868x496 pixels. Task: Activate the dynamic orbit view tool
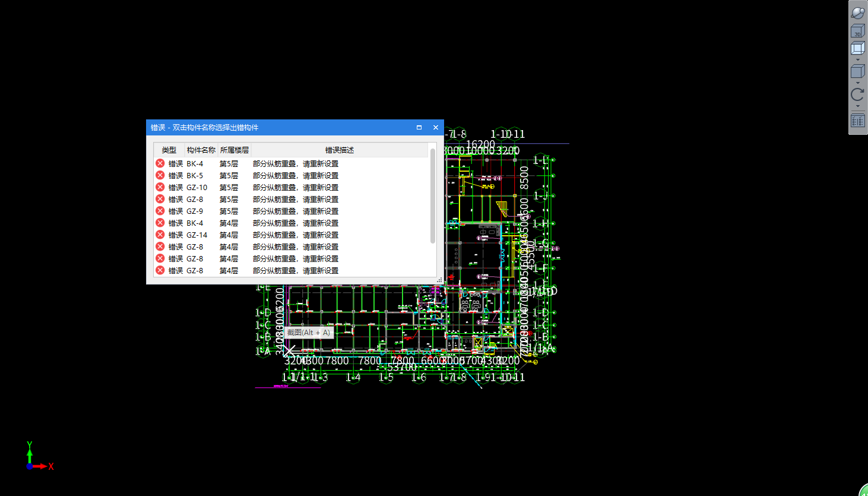coord(858,12)
